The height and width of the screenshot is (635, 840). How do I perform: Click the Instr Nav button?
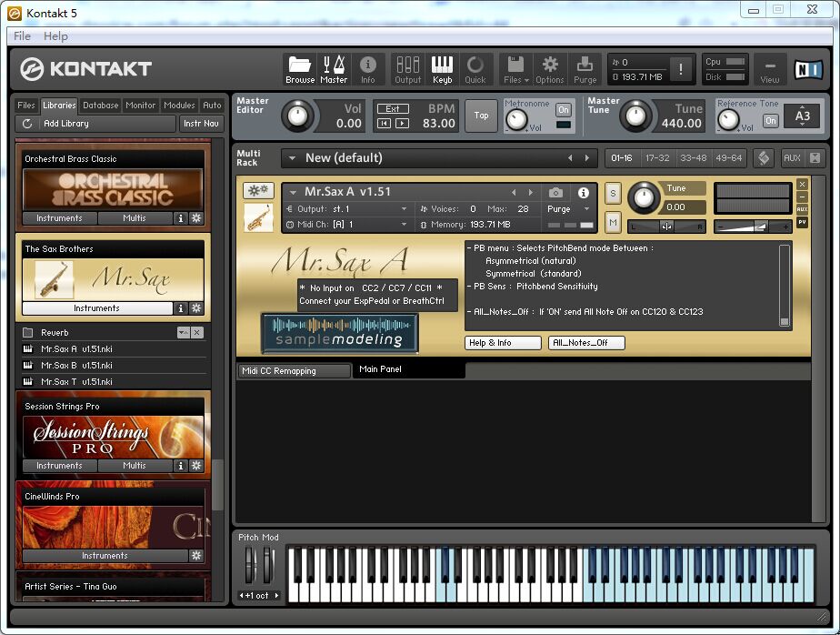[201, 124]
